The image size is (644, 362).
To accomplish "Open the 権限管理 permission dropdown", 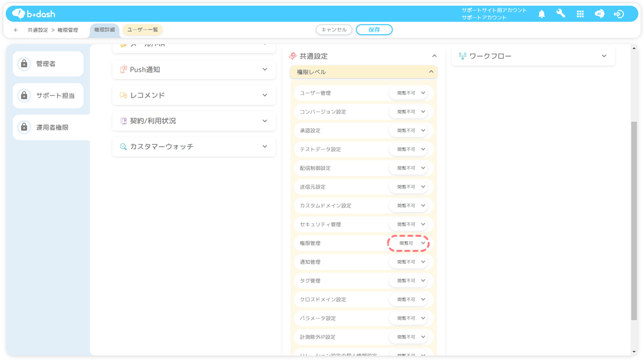I will pyautogui.click(x=409, y=243).
